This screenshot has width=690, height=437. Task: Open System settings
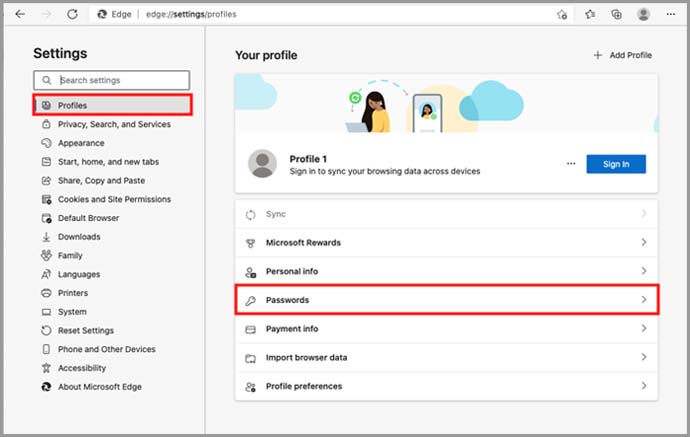(72, 312)
